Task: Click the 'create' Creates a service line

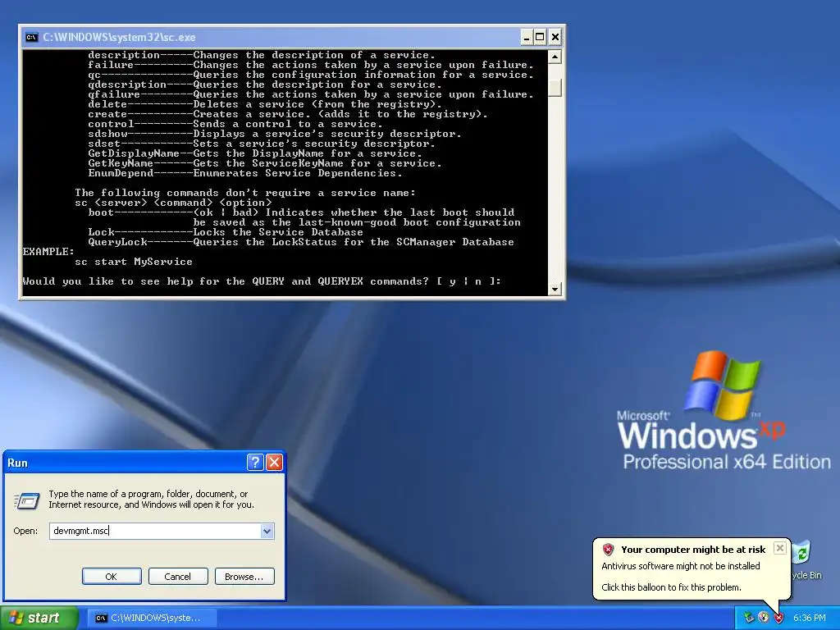Action: (288, 114)
